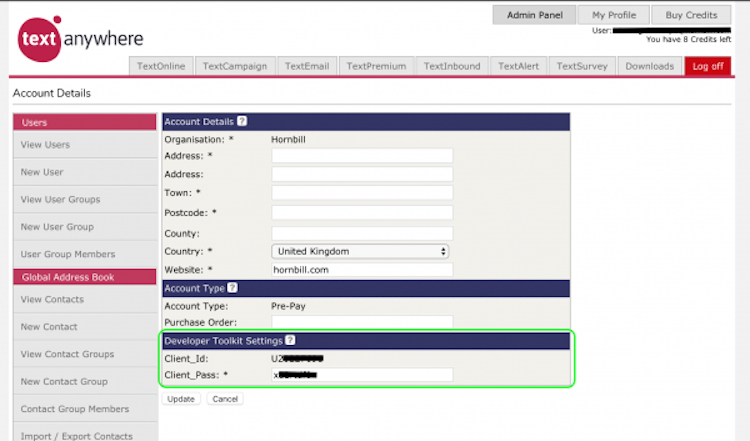Click second Address input field
The width and height of the screenshot is (750, 441).
pyautogui.click(x=362, y=174)
